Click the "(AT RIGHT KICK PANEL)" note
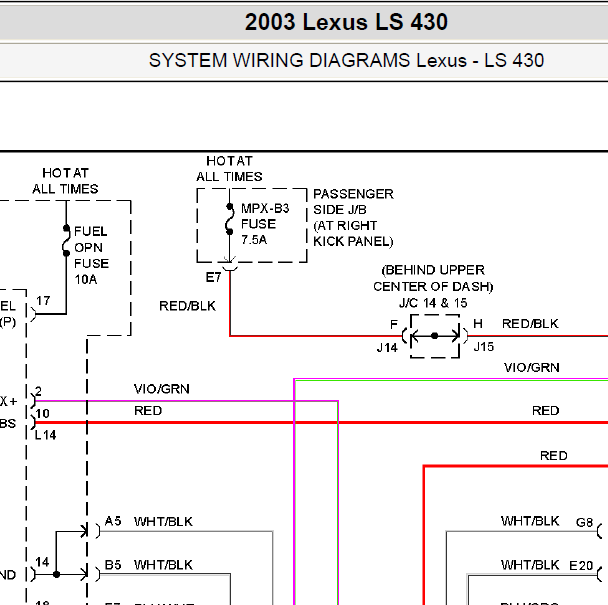The image size is (608, 605). pos(353,233)
